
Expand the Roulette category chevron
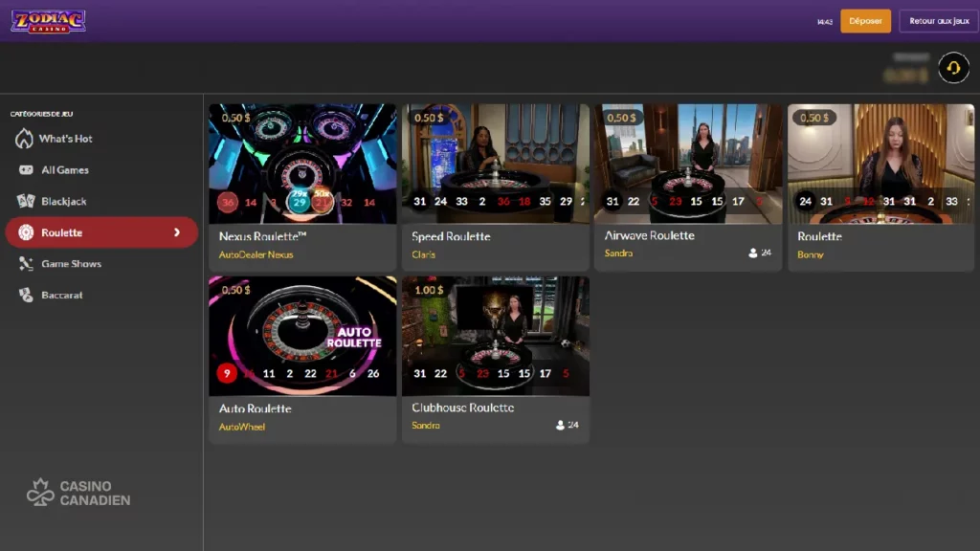[x=177, y=232]
